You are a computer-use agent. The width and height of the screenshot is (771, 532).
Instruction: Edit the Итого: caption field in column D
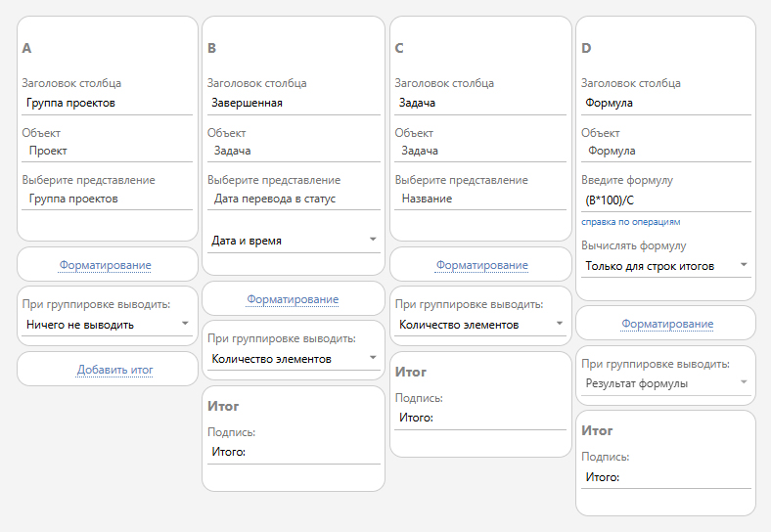[x=666, y=477]
